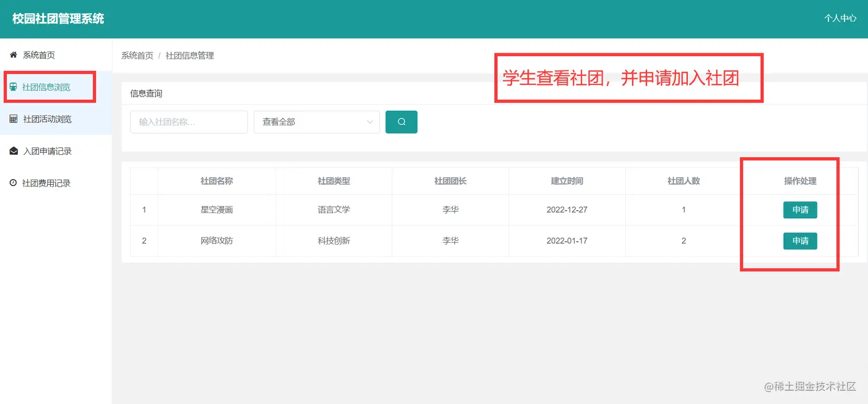868x404 pixels.
Task: Click the 校园社团管理系统 title
Action: (x=59, y=18)
